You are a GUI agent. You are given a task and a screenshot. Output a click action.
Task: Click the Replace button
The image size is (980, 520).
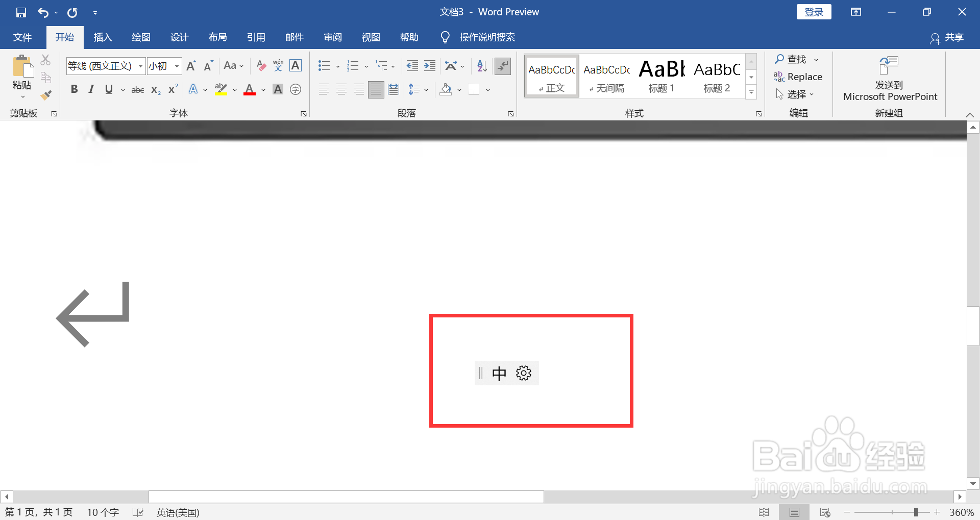[x=798, y=77]
